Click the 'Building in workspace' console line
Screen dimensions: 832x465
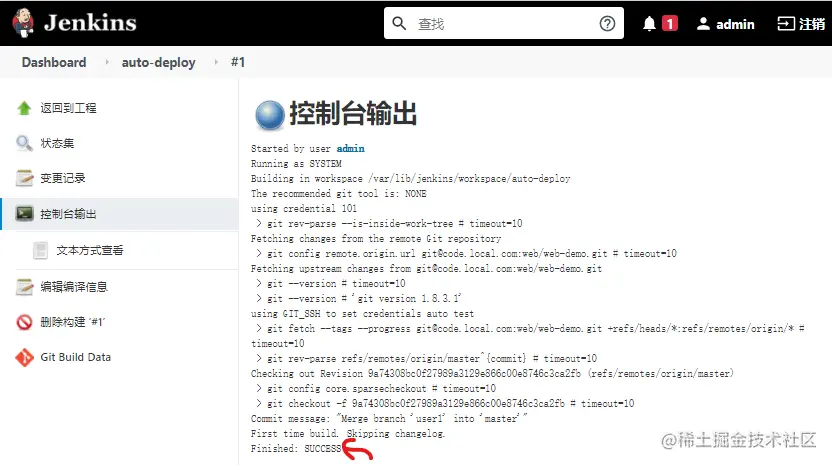coord(411,178)
